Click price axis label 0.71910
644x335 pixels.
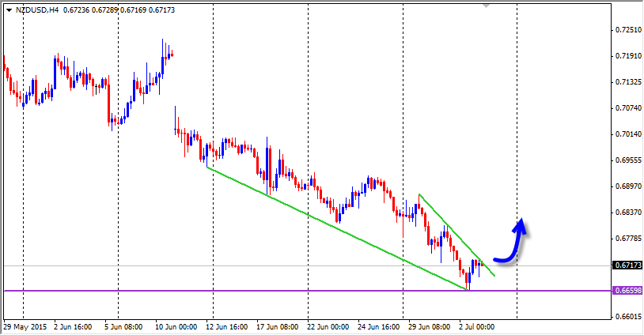click(x=628, y=56)
